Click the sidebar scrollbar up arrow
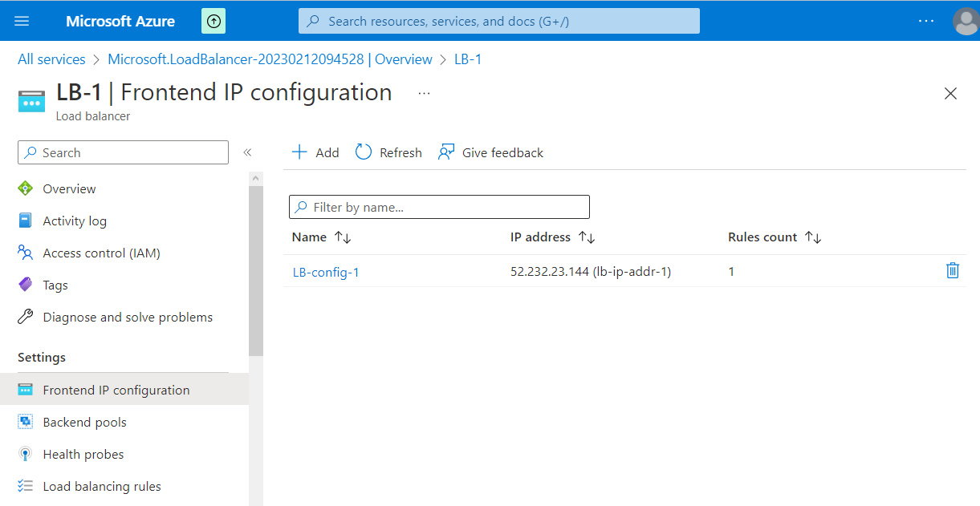This screenshot has height=506, width=980. click(256, 178)
